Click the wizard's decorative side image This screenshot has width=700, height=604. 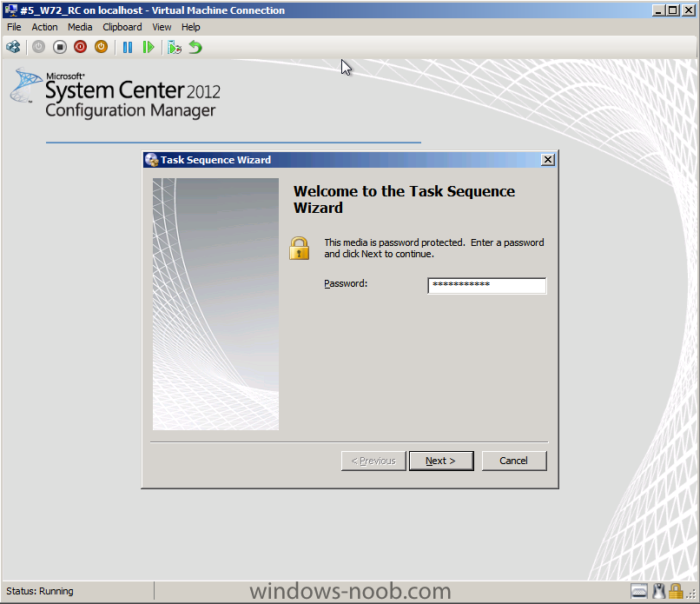(x=215, y=304)
